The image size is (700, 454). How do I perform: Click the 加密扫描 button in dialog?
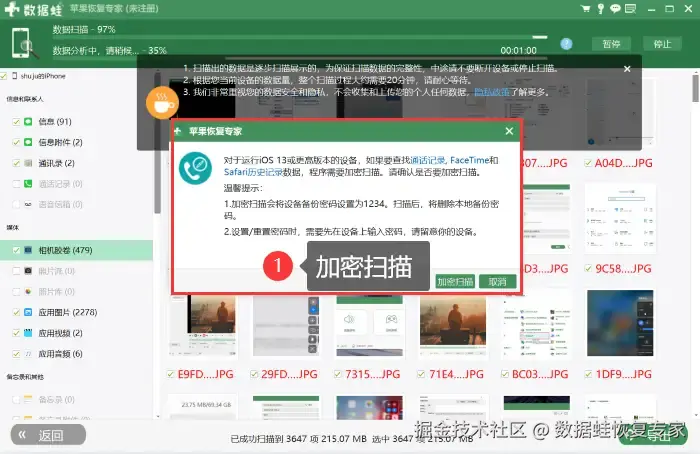click(x=455, y=282)
